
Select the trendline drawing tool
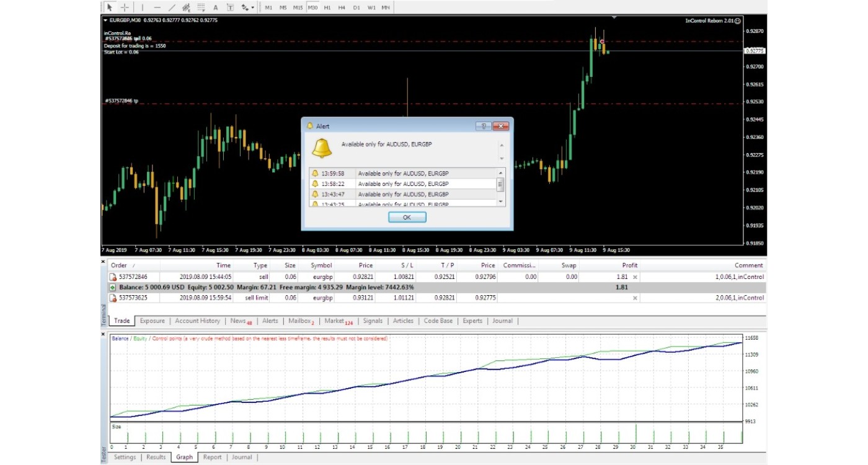pyautogui.click(x=172, y=7)
